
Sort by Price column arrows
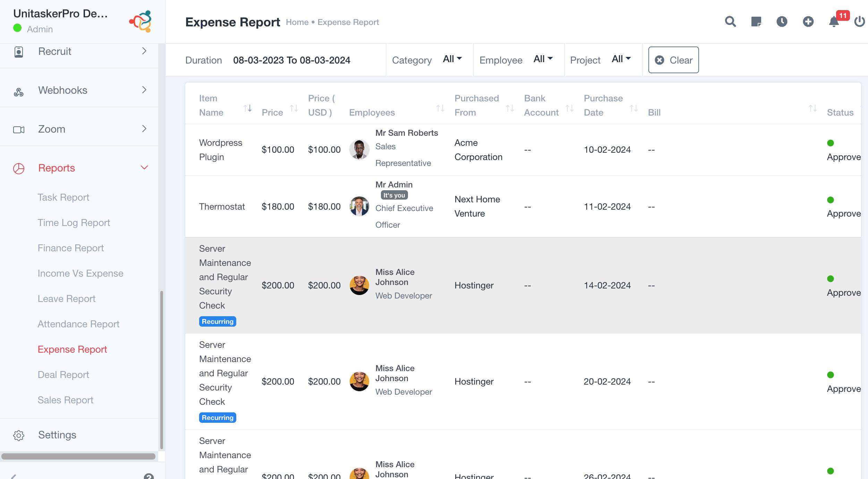click(x=294, y=109)
